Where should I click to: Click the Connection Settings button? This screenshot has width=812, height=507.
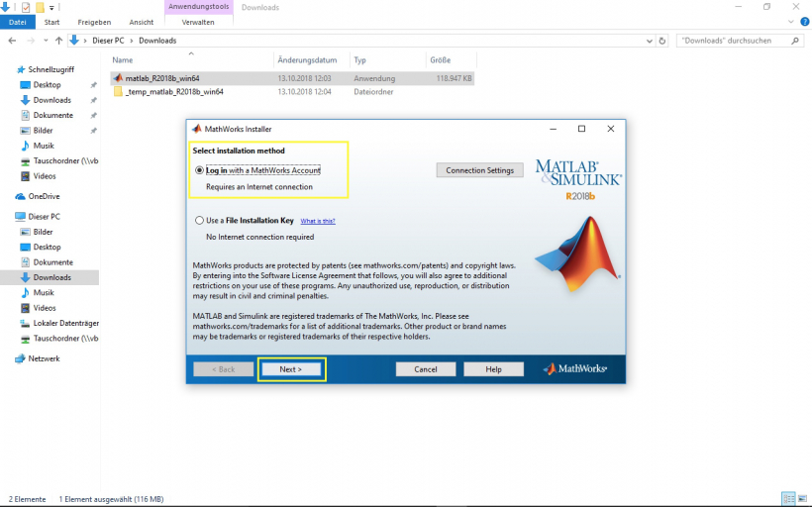tap(479, 170)
